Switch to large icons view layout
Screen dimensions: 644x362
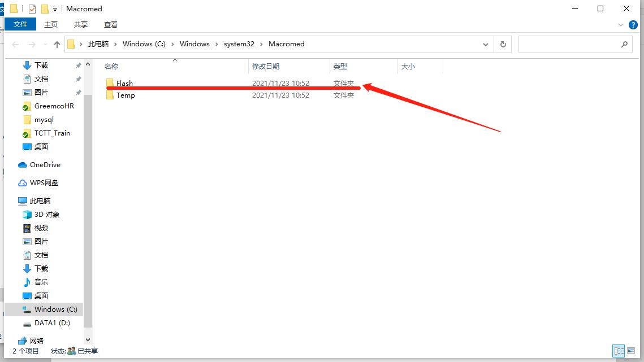click(631, 351)
